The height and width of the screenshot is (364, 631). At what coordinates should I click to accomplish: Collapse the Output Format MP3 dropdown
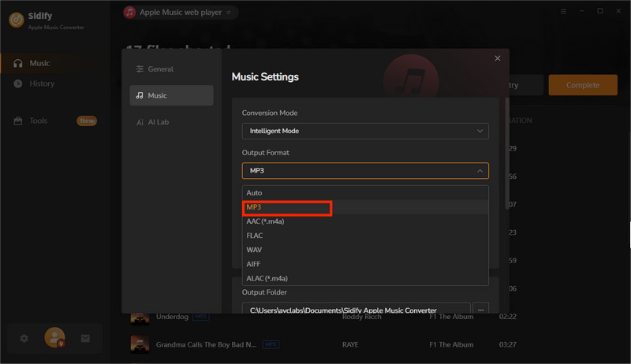(x=365, y=170)
